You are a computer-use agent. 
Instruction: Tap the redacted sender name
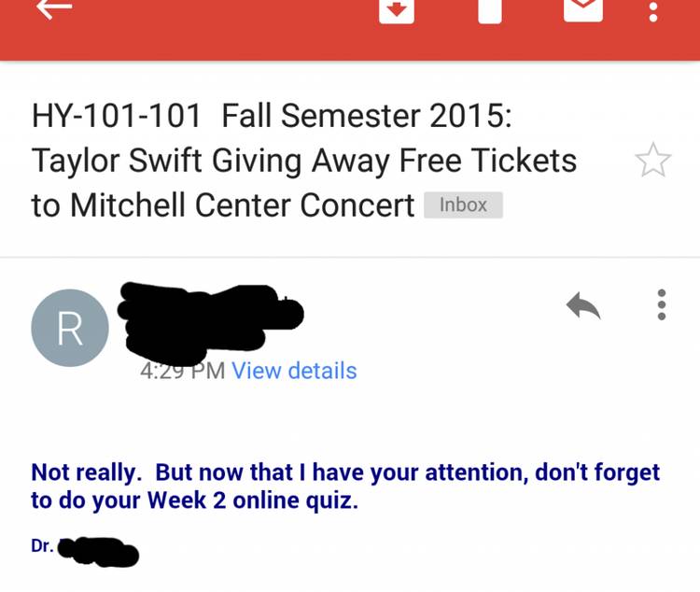pos(210,322)
